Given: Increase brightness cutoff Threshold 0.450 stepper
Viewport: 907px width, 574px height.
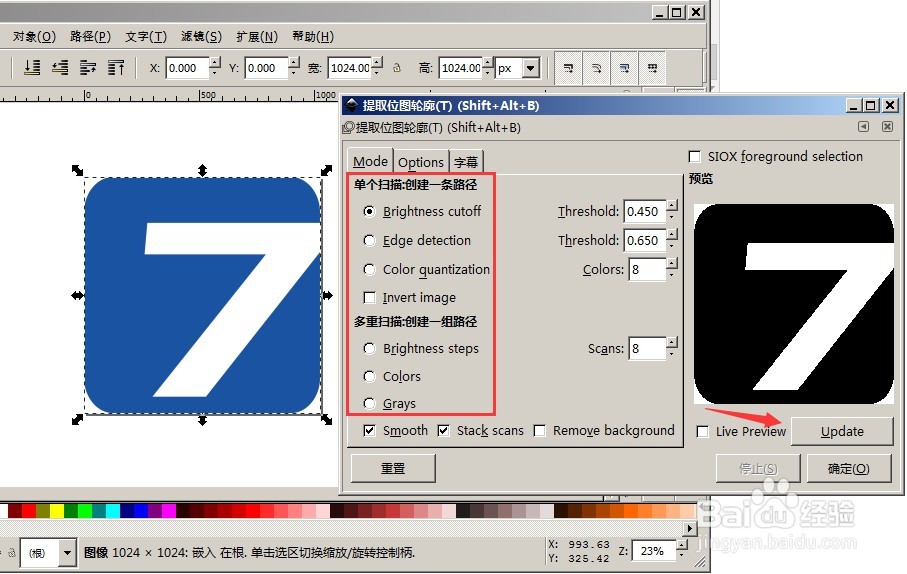Looking at the screenshot, I should click(x=672, y=205).
